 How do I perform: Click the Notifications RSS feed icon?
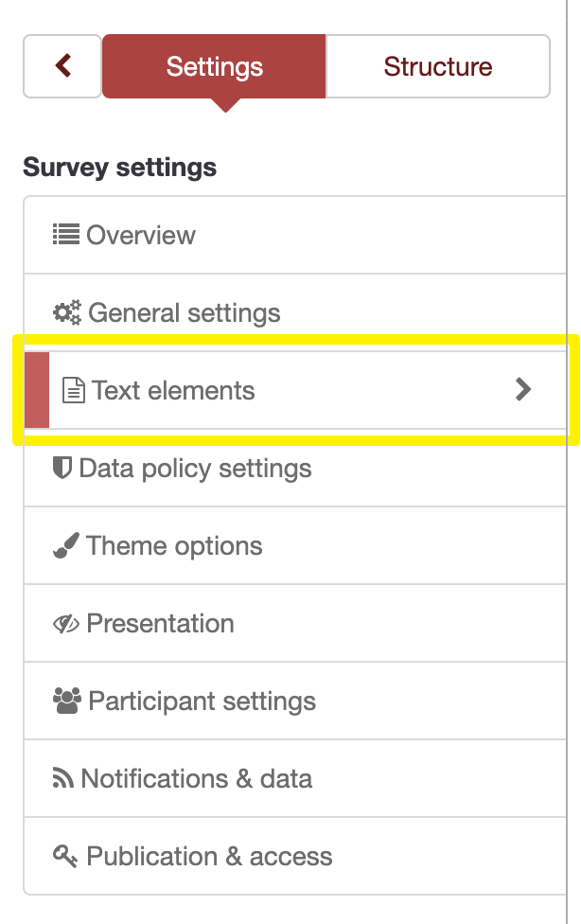62,779
